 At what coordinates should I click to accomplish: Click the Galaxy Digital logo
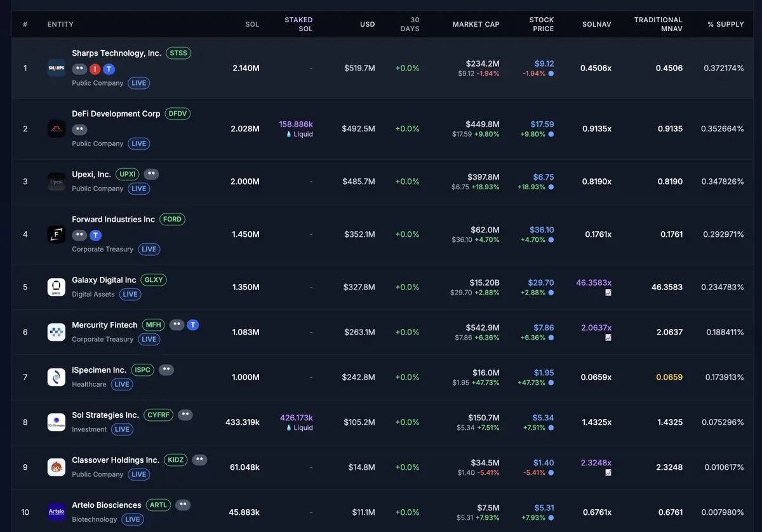[57, 287]
